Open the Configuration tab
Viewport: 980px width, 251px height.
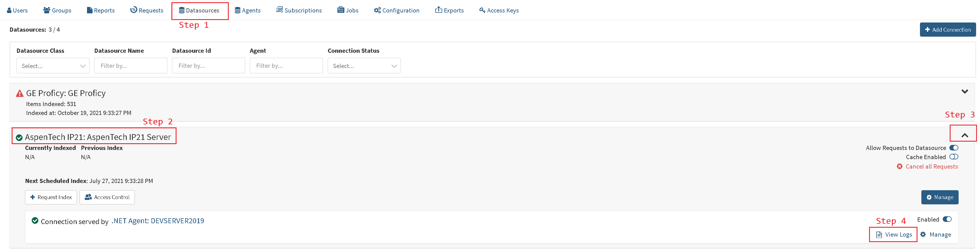pos(396,10)
